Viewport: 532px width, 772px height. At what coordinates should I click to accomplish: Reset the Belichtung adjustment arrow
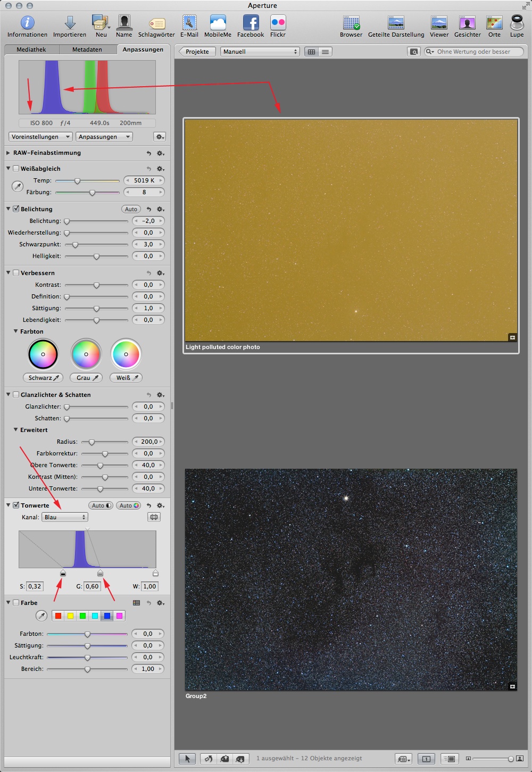click(x=149, y=209)
